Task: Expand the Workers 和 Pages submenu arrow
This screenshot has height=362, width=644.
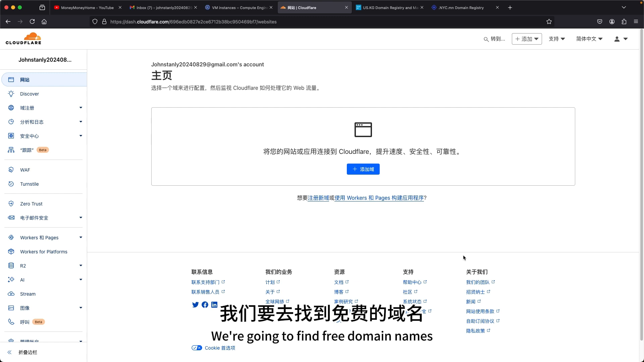Action: coord(81,237)
